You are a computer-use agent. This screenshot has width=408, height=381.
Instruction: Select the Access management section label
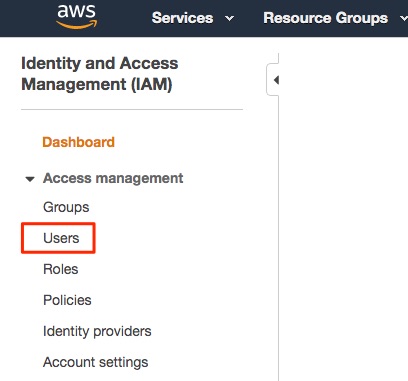(113, 178)
